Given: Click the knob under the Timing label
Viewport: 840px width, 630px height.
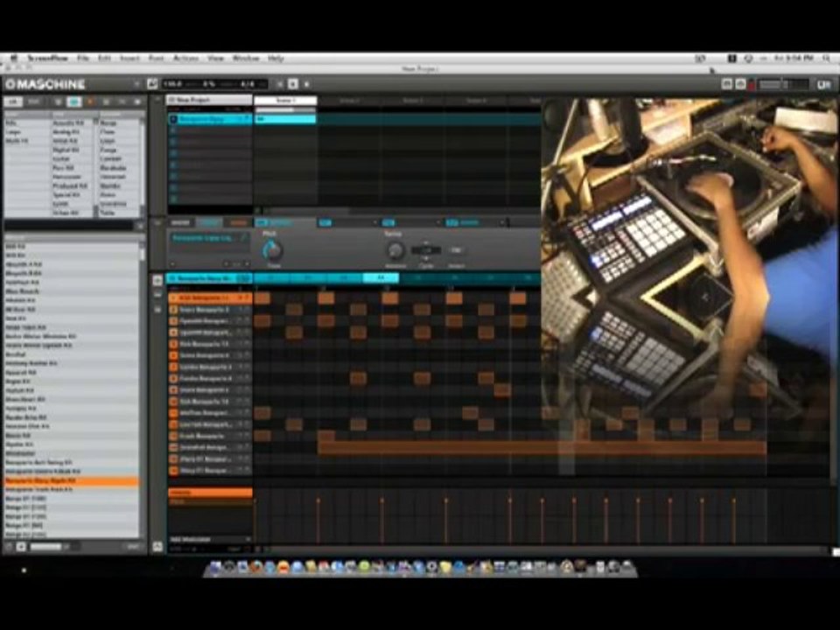Looking at the screenshot, I should 395,250.
